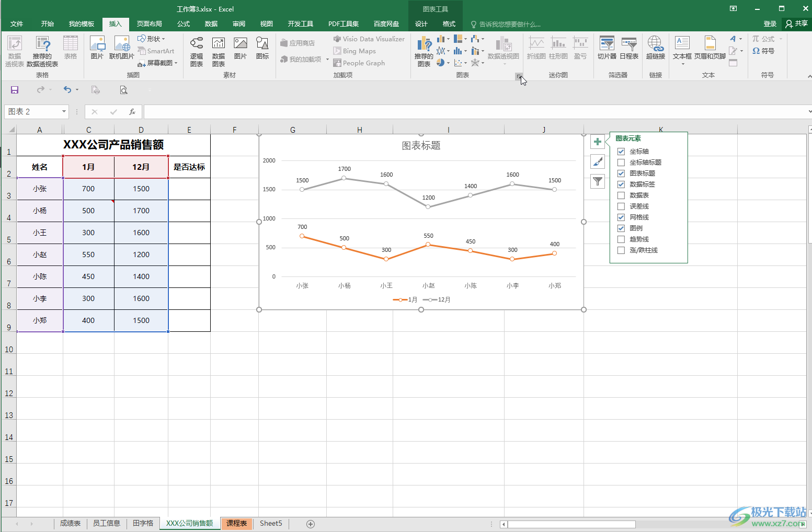812x532 pixels.
Task: Open the 图表 group dialog launcher
Action: (x=519, y=76)
